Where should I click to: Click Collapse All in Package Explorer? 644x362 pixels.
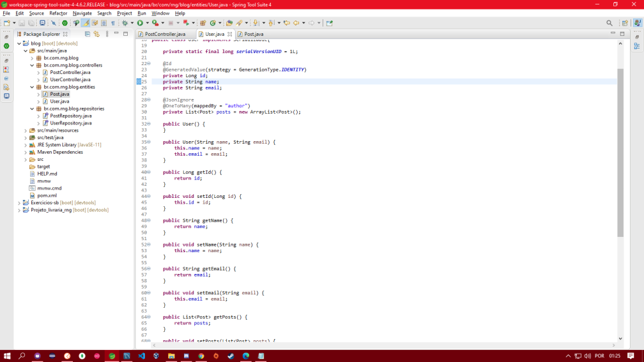tap(88, 34)
